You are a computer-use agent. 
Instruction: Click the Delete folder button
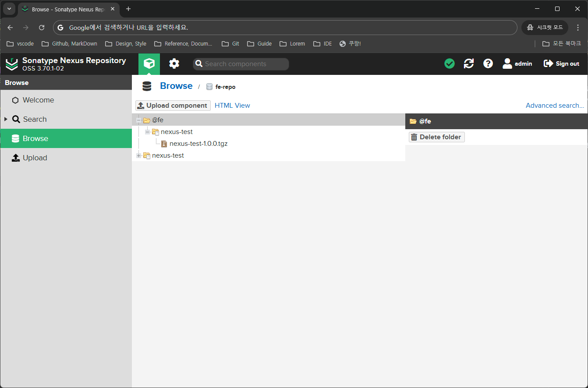click(x=437, y=137)
